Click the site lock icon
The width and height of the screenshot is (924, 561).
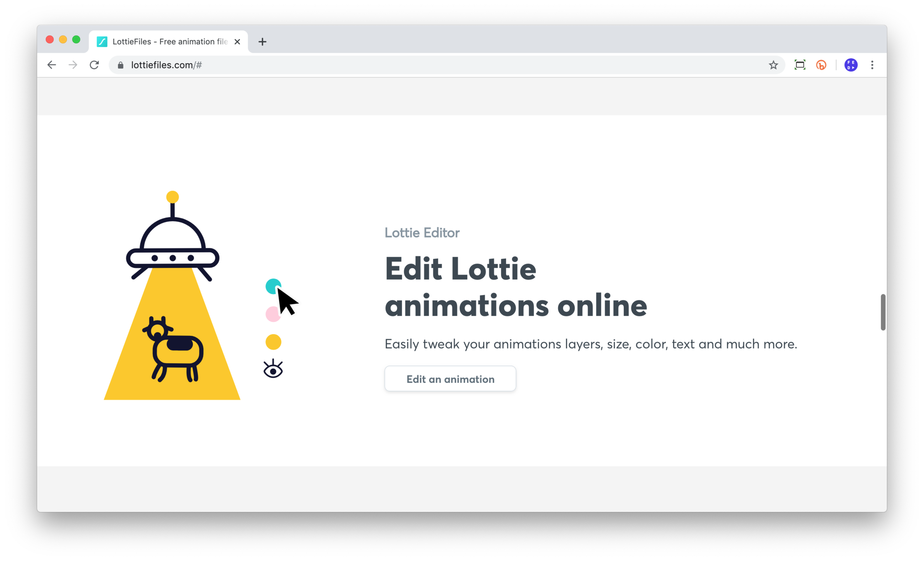click(121, 65)
